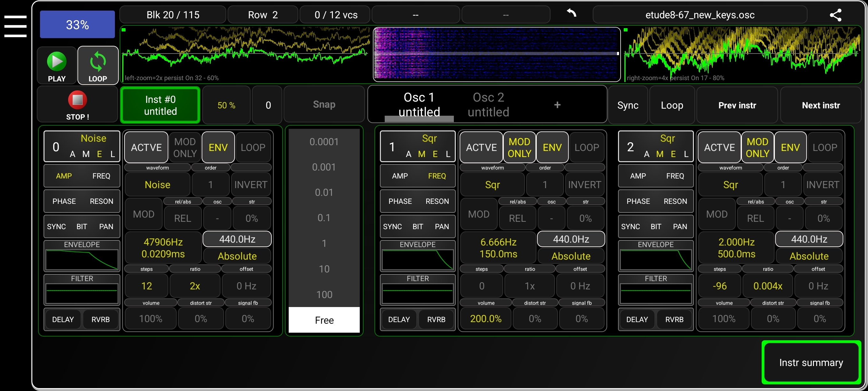This screenshot has height=391, width=868.
Task: Open the share icon top right
Action: point(836,15)
